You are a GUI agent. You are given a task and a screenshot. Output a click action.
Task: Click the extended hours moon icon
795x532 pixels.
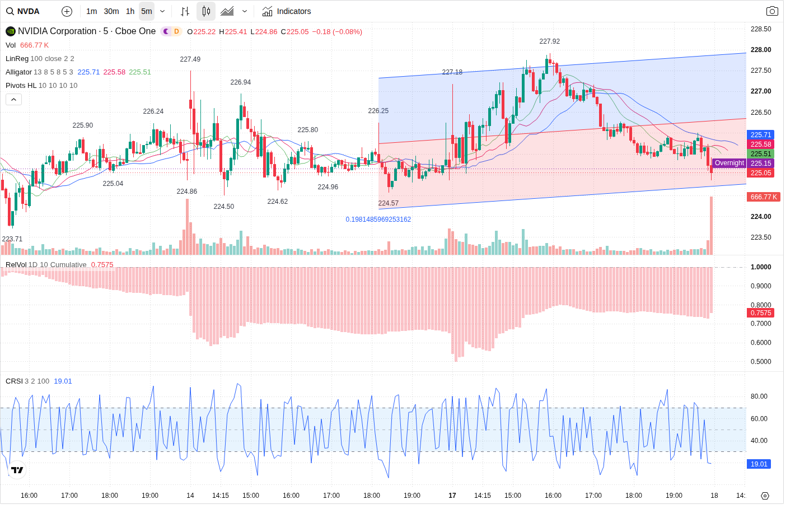(166, 31)
